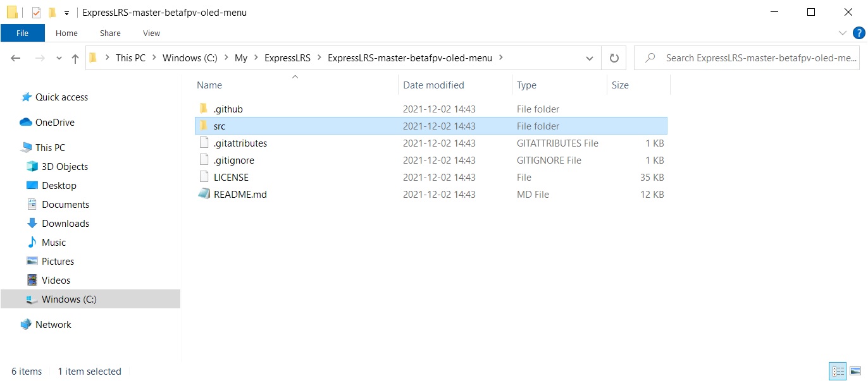This screenshot has height=381, width=868.
Task: Select the .github folder icon
Action: (204, 109)
